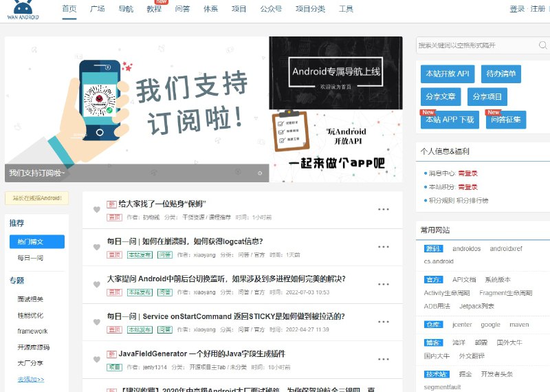Open the 待办清单 button

click(501, 74)
